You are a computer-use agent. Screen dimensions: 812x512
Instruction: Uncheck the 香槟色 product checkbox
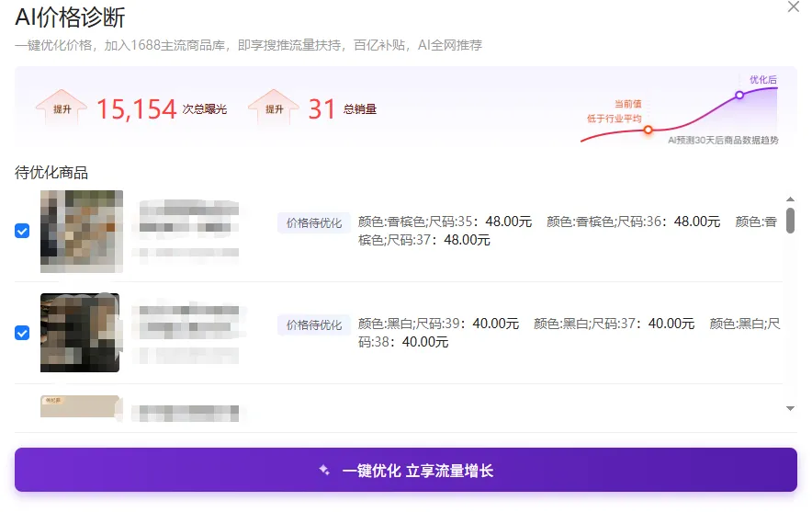[x=22, y=231]
